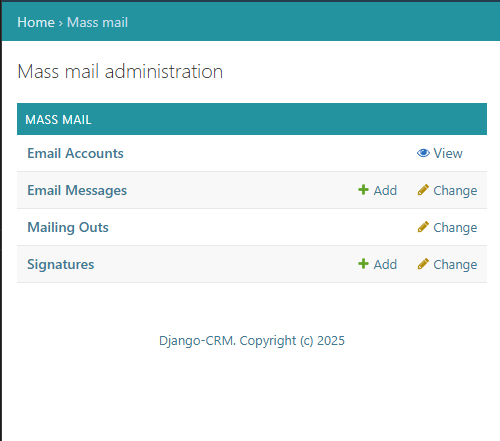
Task: Click the pencil icon in Mailing Outs row
Action: pyautogui.click(x=423, y=227)
